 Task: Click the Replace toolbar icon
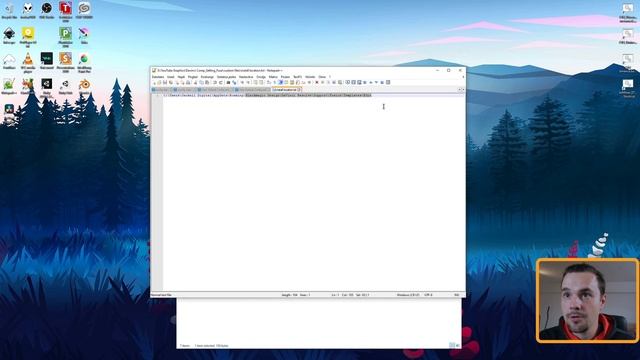[x=234, y=82]
